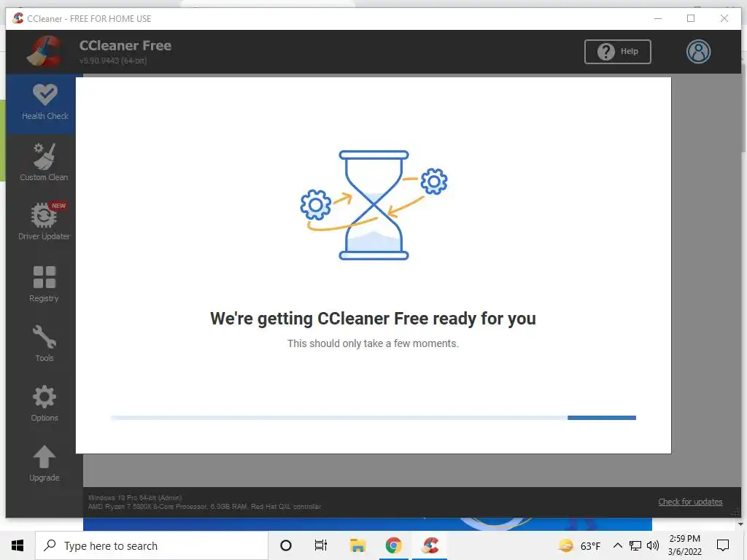Open the Driver Updater section
This screenshot has height=560, width=747.
44,220
